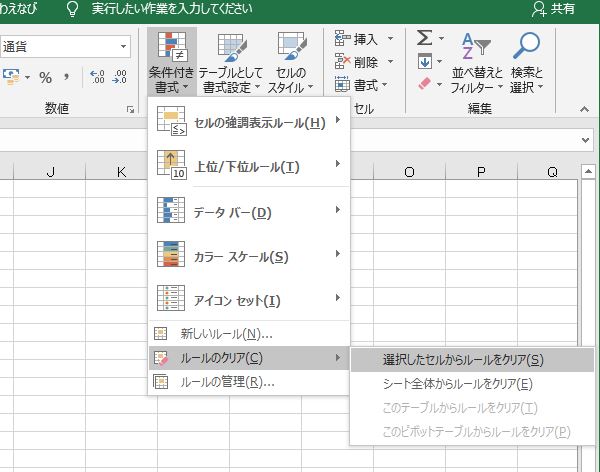Expand the Delete (削除) dropdown arrow
This screenshot has height=472, width=600.
coord(390,61)
